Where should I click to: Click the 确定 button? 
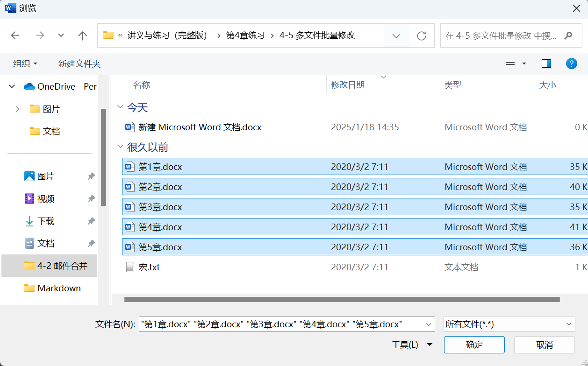pyautogui.click(x=474, y=345)
